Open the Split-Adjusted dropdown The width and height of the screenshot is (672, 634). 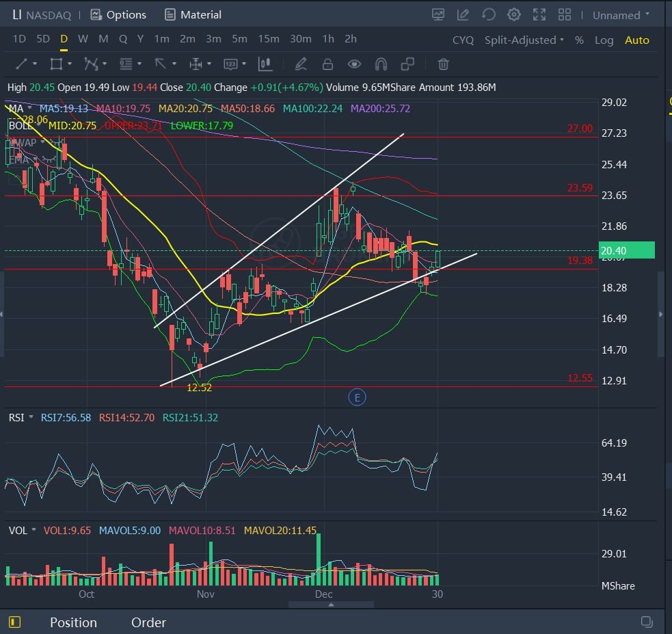point(524,40)
